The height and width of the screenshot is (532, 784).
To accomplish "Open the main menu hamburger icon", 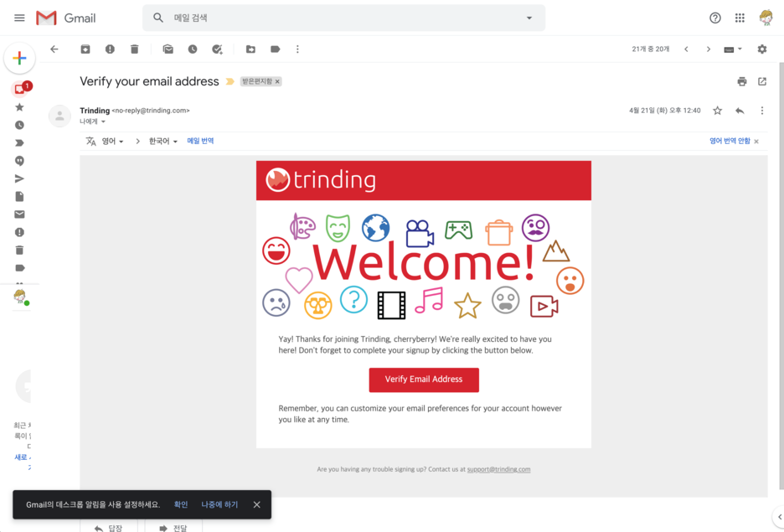I will tap(19, 18).
